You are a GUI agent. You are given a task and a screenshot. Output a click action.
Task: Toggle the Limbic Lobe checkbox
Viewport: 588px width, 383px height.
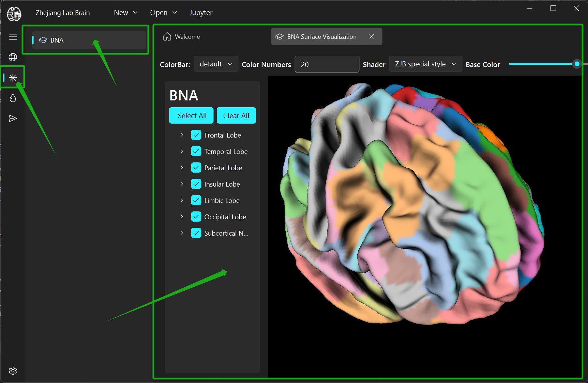[196, 201]
